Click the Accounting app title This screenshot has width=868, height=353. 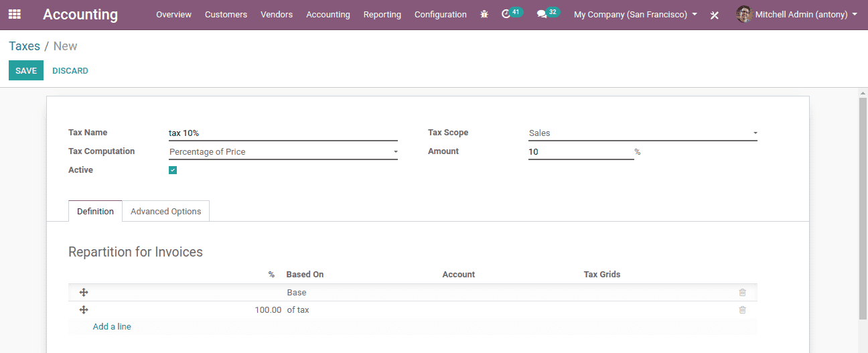coord(80,14)
